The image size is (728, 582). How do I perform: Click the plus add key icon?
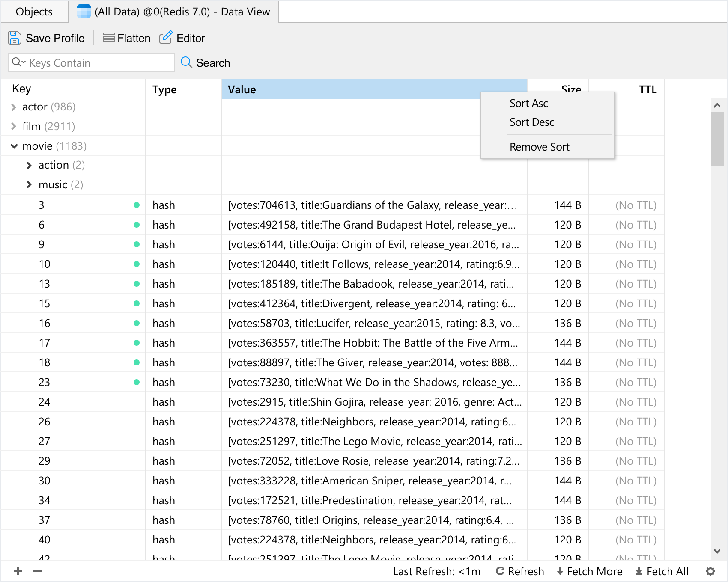(x=18, y=571)
